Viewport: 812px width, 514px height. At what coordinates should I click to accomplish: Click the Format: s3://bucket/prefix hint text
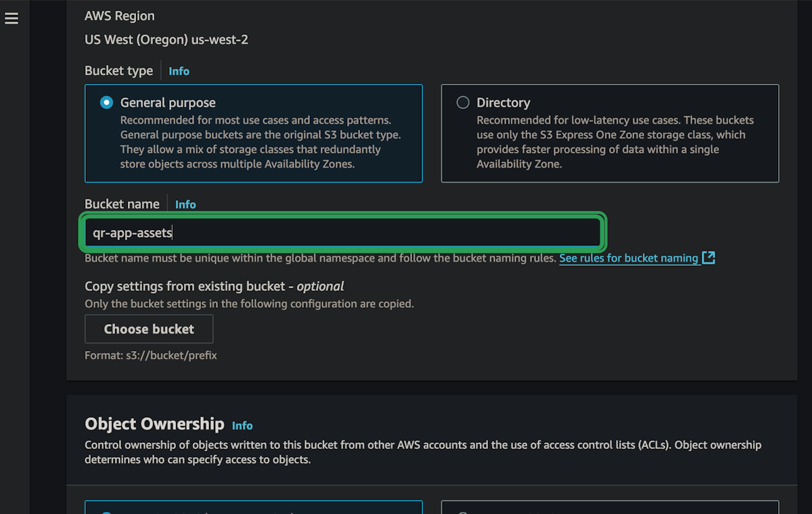coord(151,355)
